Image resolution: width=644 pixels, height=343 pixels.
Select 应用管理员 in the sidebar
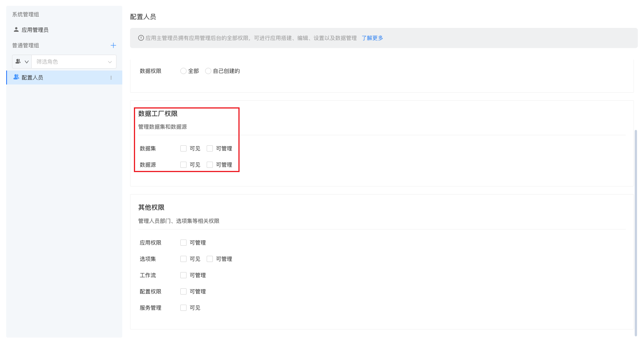[35, 30]
